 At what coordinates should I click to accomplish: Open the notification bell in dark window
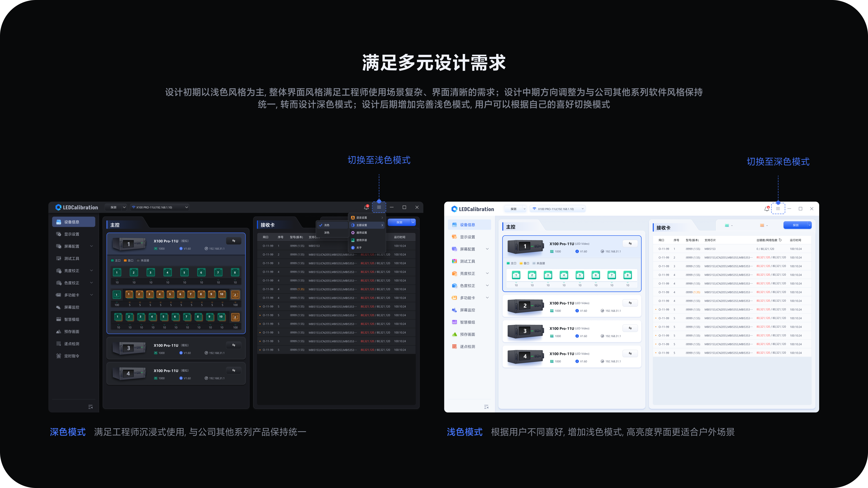[x=366, y=207]
